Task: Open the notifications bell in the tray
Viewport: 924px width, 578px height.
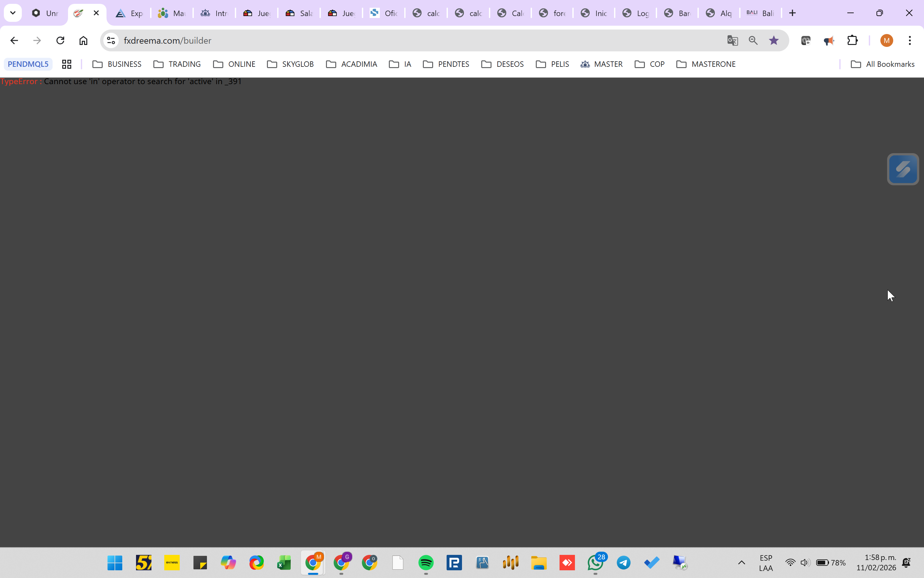Action: point(907,563)
